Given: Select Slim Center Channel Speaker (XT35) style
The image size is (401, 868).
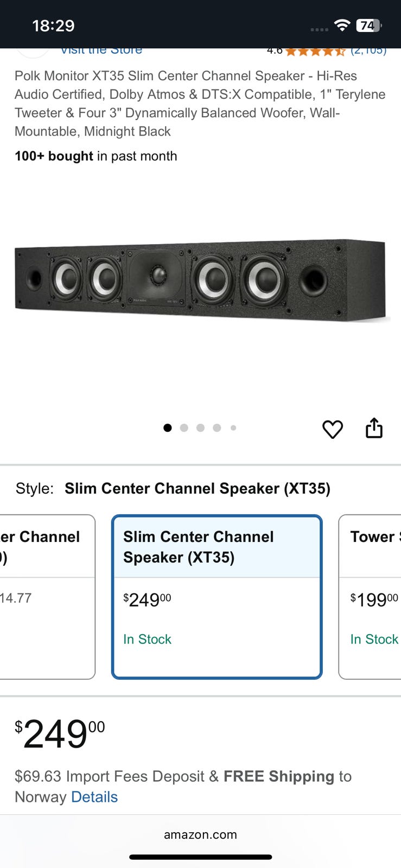Looking at the screenshot, I should [x=217, y=596].
